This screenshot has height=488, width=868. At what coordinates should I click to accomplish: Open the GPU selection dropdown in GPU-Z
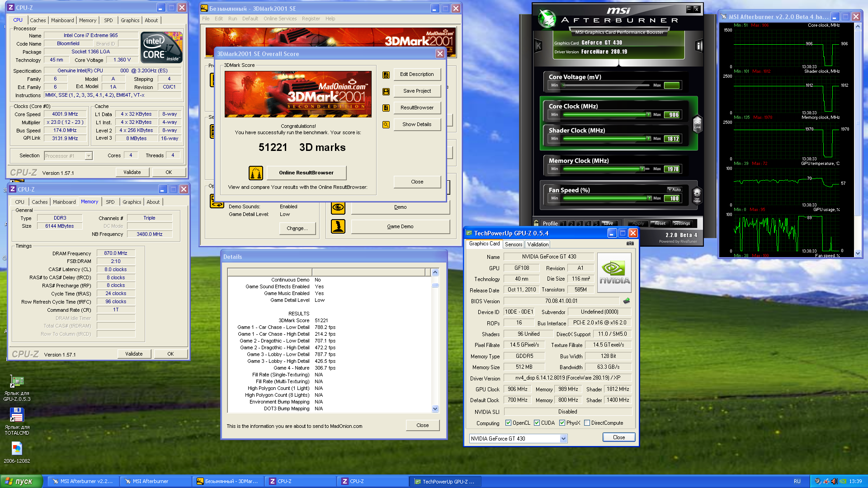click(x=563, y=439)
